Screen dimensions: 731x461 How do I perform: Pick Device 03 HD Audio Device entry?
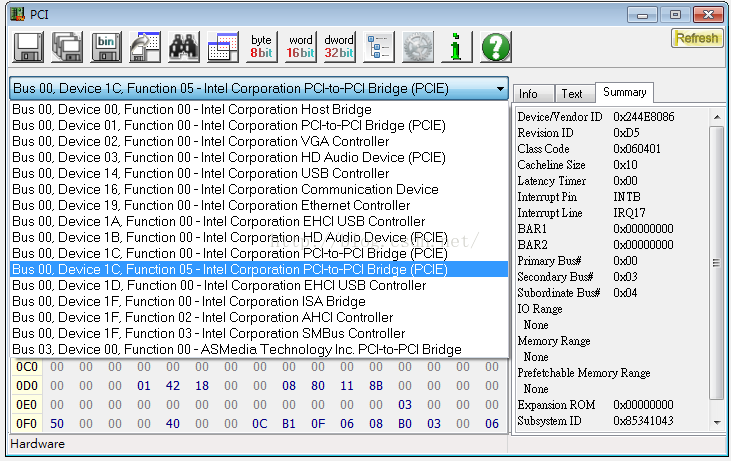tap(259, 158)
